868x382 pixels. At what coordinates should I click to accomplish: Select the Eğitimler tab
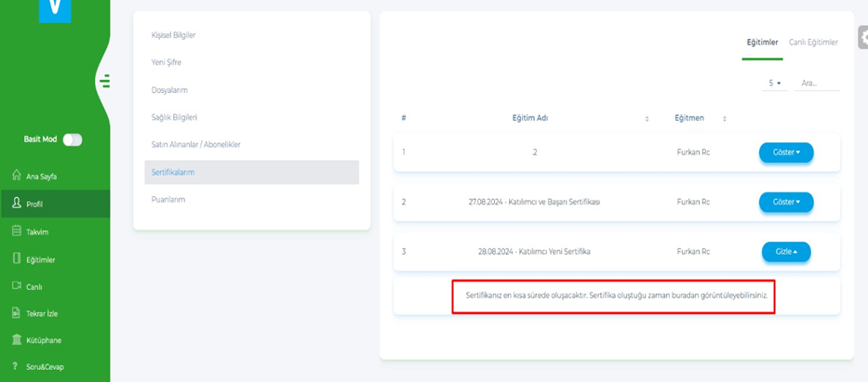(x=762, y=43)
